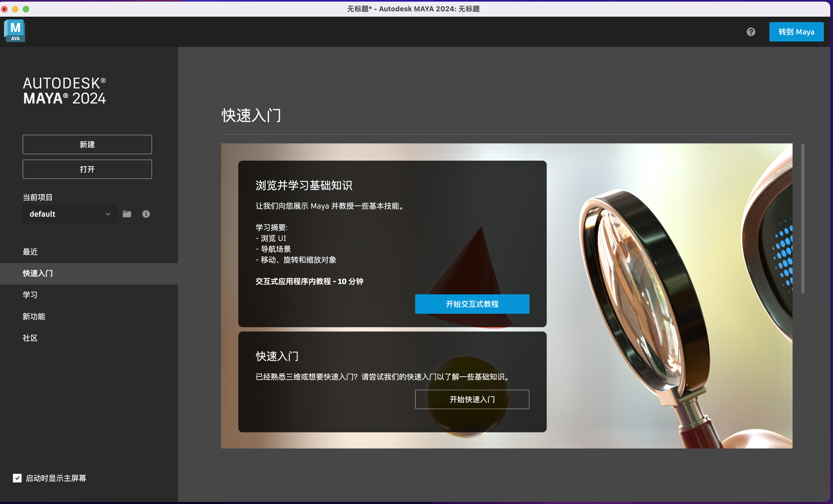Viewport: 833px width, 504px height.
Task: Start tutorial with 开始交互式教程 button
Action: tap(472, 304)
